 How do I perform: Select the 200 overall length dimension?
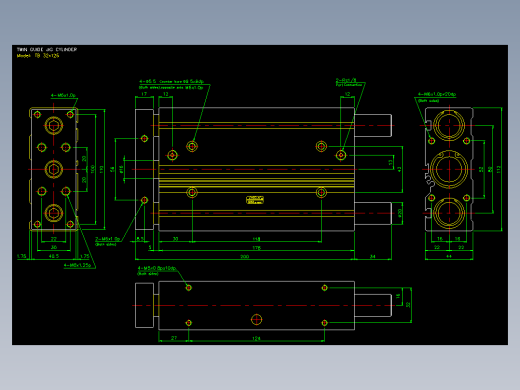[x=244, y=257]
